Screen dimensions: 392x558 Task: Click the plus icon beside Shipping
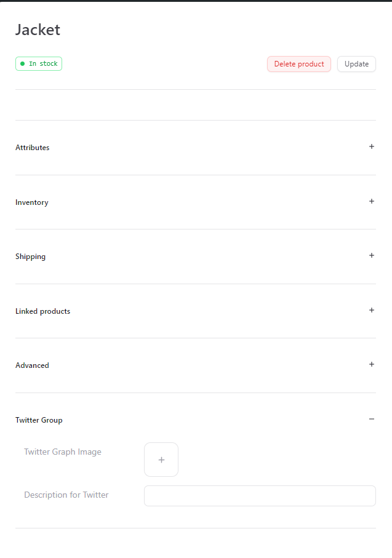coord(372,256)
